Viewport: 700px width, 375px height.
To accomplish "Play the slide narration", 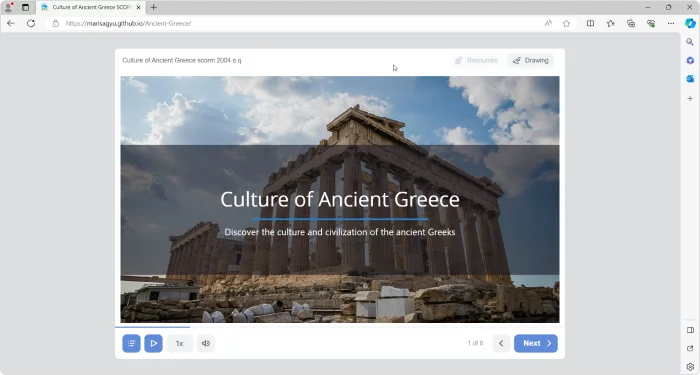I will point(153,343).
